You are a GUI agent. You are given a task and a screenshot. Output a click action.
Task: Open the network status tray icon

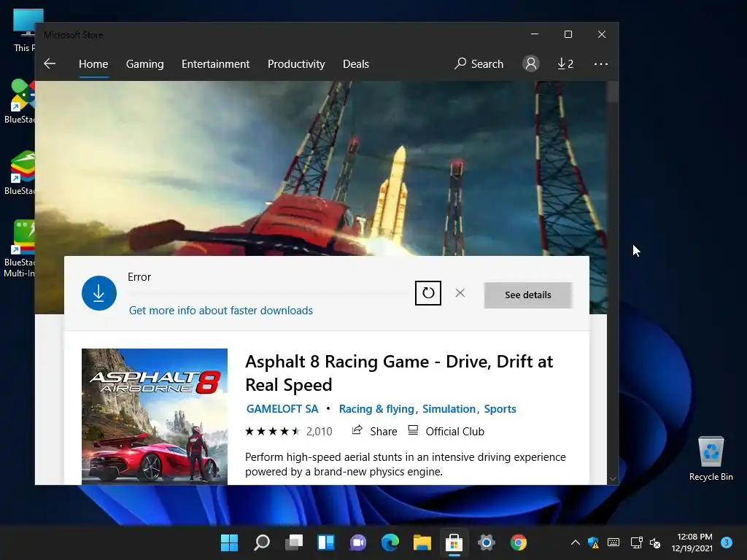tap(636, 542)
